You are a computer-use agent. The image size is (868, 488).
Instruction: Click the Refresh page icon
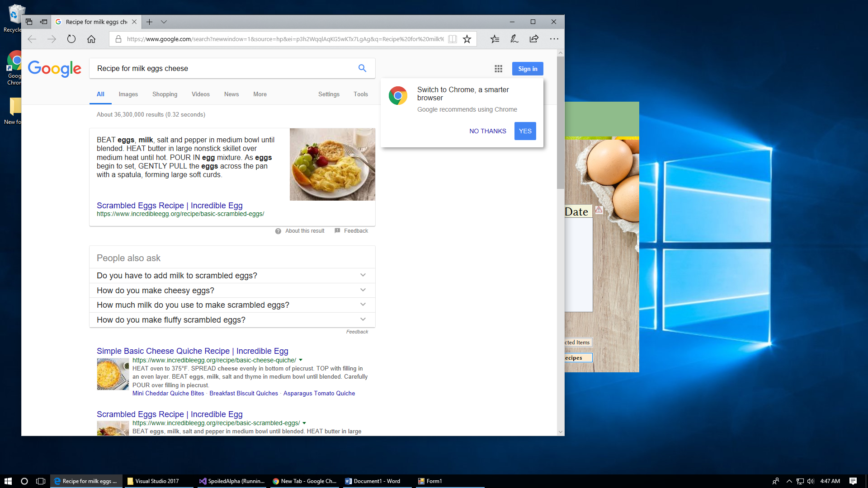tap(71, 39)
